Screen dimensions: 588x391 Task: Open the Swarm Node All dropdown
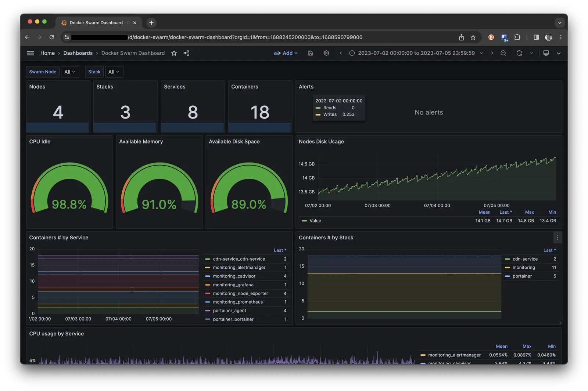click(70, 72)
